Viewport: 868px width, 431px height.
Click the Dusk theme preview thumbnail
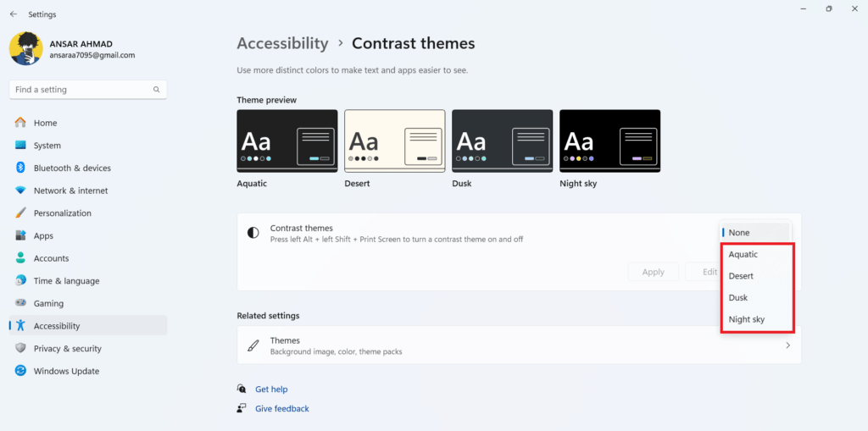pyautogui.click(x=502, y=141)
